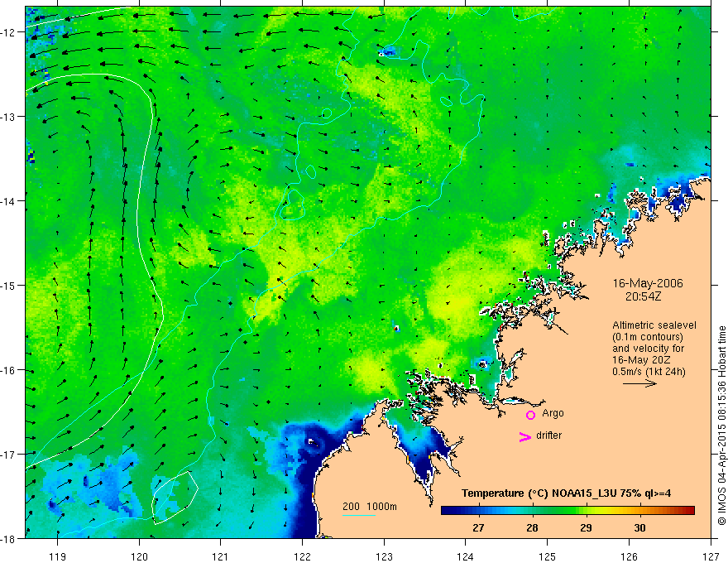Click longitude axis label 127
Viewport: 728px width, 563px height.
tap(711, 556)
